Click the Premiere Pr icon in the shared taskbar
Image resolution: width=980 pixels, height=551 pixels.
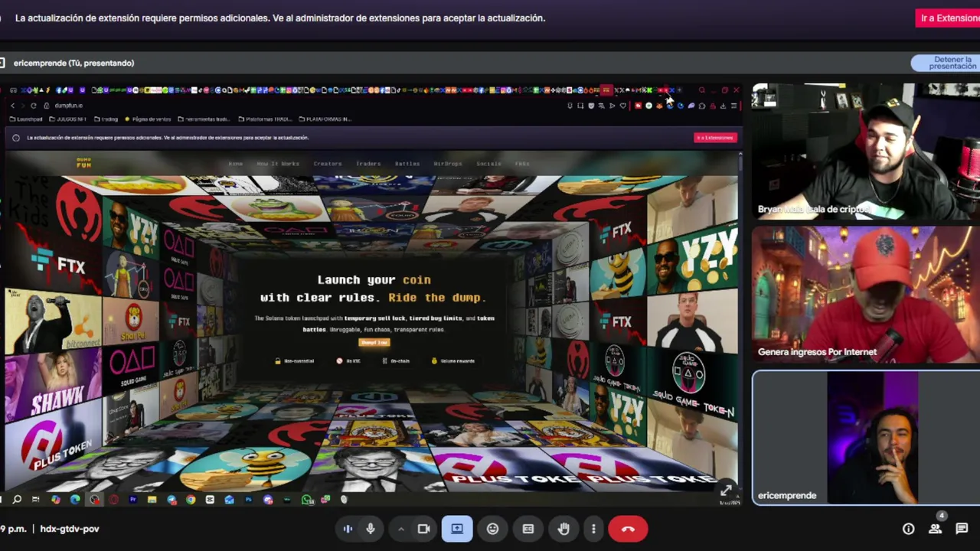[133, 500]
